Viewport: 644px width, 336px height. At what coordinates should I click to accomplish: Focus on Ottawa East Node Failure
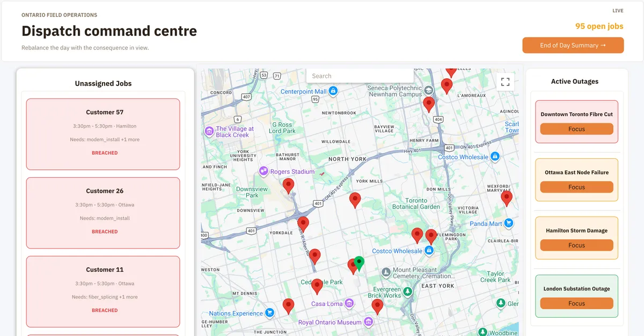(x=576, y=187)
